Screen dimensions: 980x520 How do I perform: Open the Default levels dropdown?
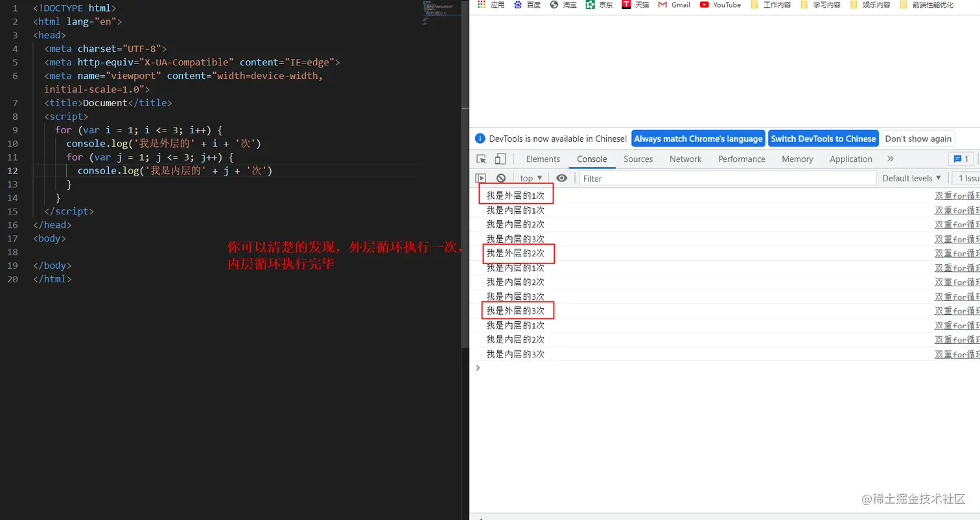[912, 178]
